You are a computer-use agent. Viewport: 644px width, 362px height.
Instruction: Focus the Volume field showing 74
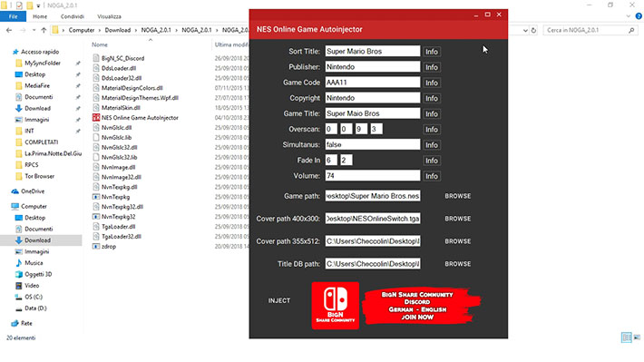pyautogui.click(x=373, y=176)
